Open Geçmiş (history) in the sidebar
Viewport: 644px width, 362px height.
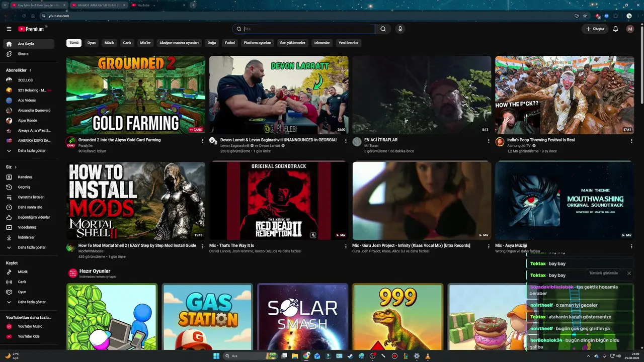point(30,187)
